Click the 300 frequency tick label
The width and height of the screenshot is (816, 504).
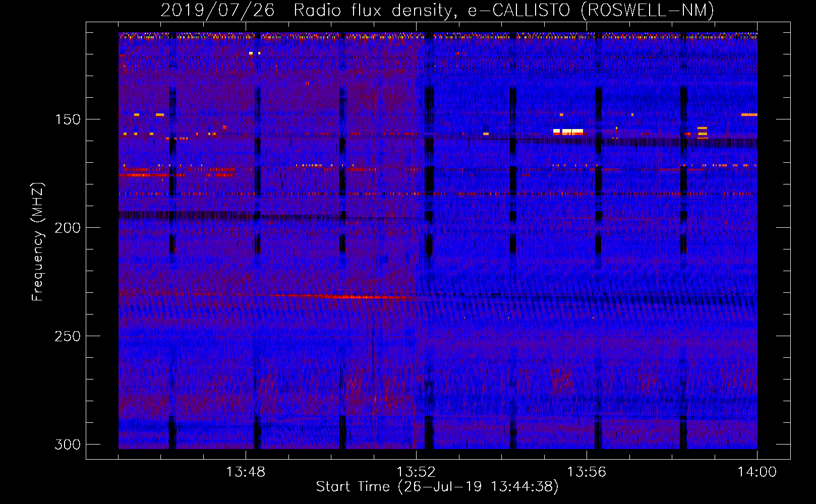67,445
